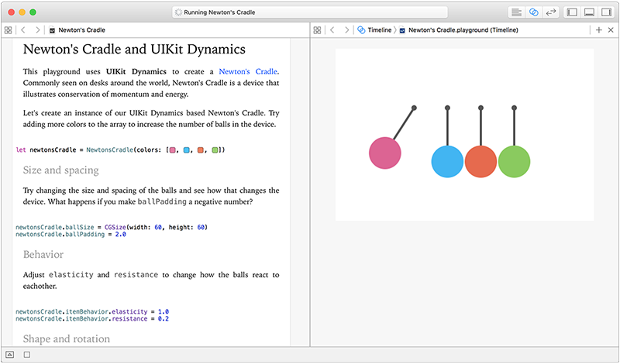Click the Newton's Cradle and UIKit Dynamics title
620x364 pixels.
coord(134,50)
